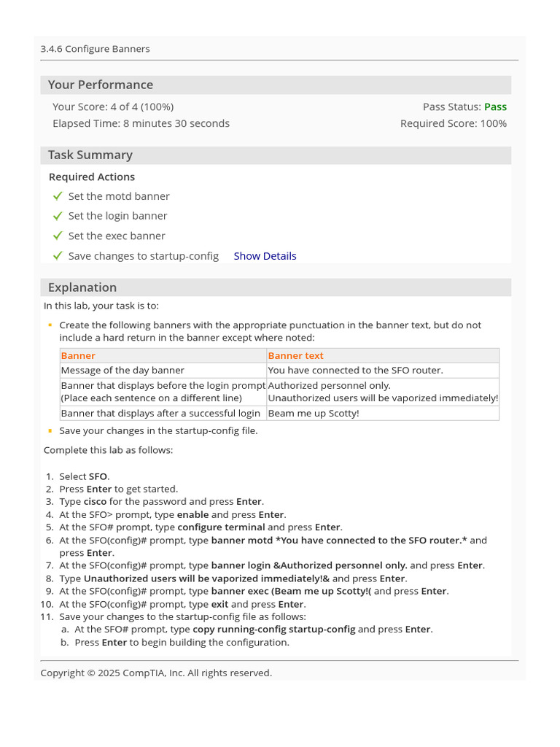Select the Task Summary section header
This screenshot has height=747, width=560.
(x=90, y=155)
